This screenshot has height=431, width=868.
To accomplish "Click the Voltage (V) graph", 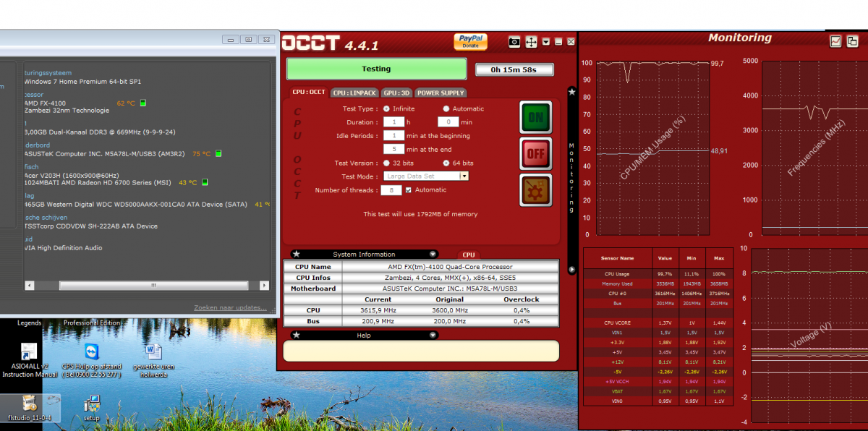I will (x=809, y=334).
